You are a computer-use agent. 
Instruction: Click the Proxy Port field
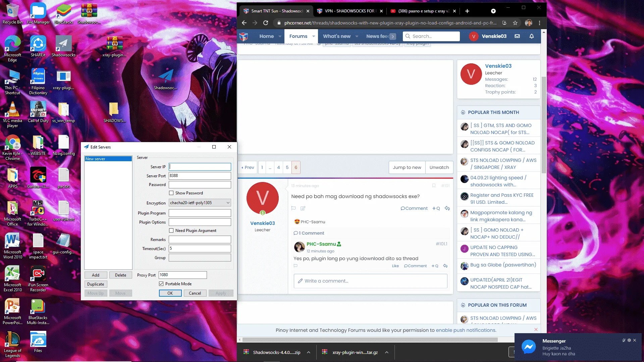(x=183, y=275)
